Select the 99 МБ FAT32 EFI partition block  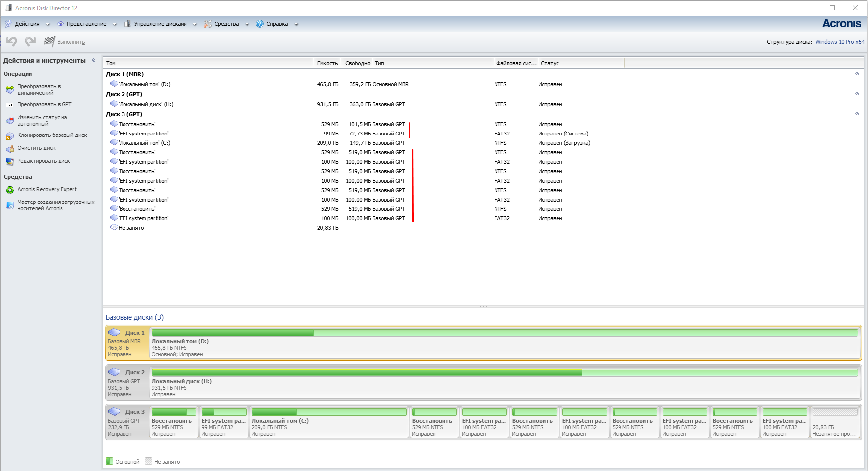pos(224,422)
